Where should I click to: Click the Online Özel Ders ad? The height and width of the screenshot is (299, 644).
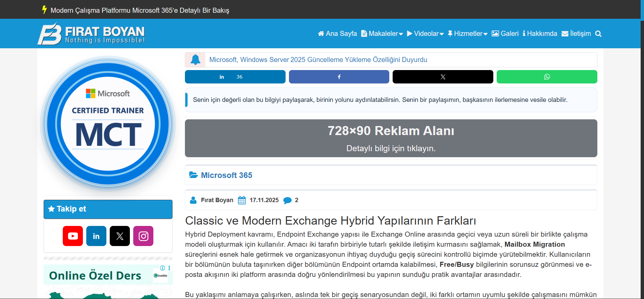(x=108, y=281)
